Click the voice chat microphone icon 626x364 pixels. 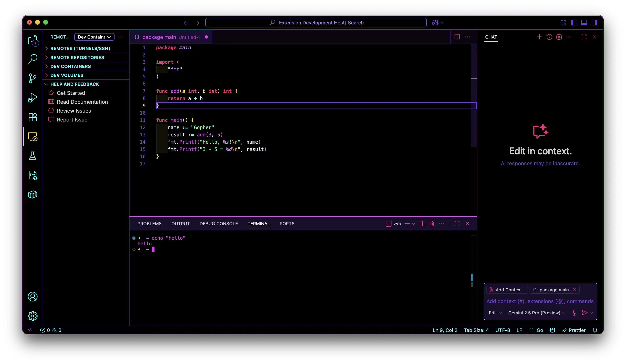[x=574, y=313]
